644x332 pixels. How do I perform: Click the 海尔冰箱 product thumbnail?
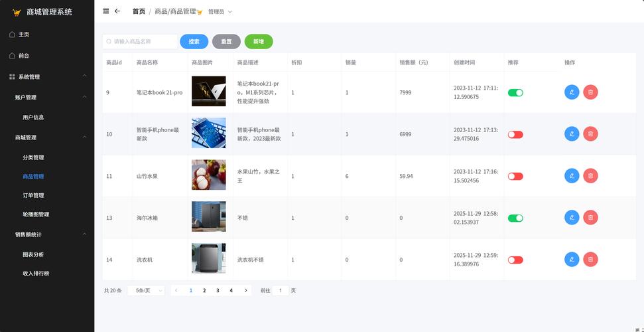point(208,217)
